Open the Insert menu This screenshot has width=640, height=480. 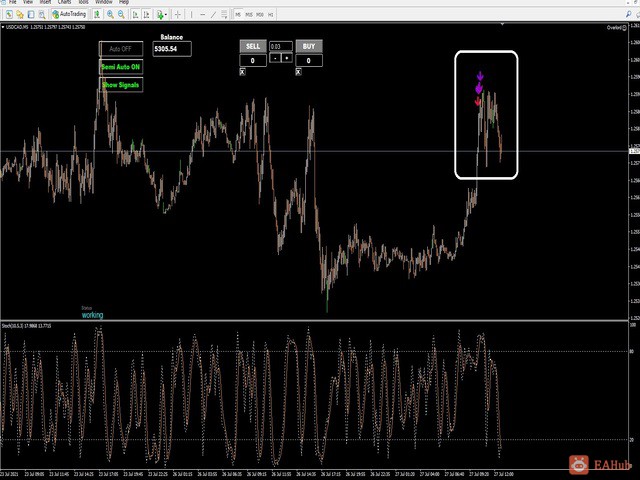[45, 2]
